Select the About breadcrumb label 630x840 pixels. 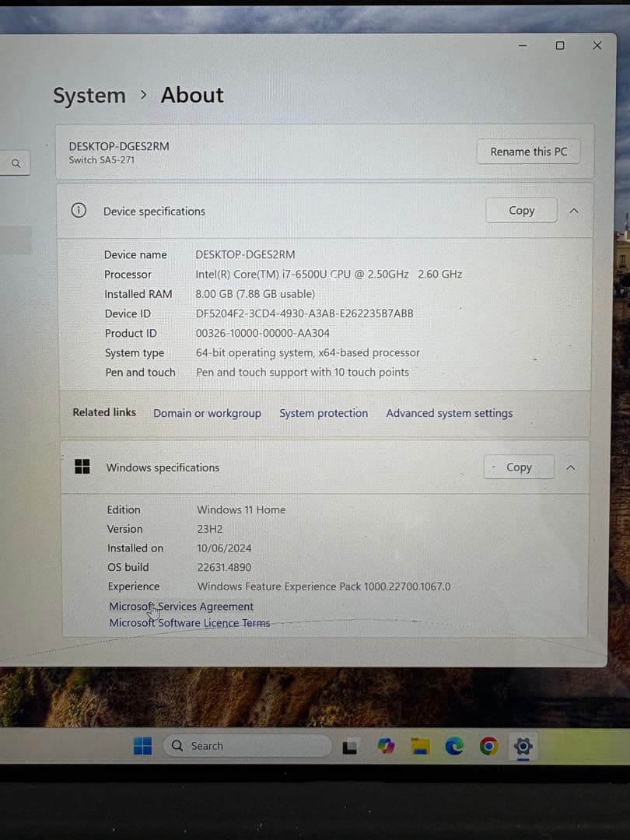click(191, 95)
